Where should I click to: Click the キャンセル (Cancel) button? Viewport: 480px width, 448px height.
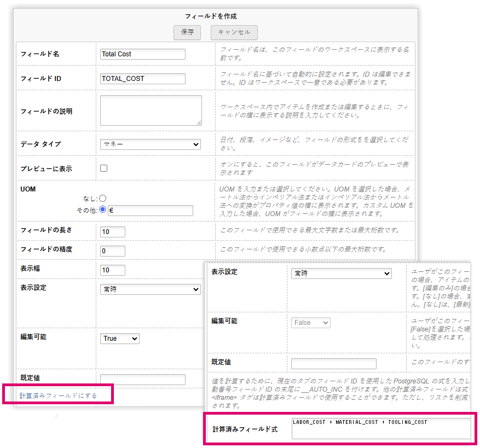[x=234, y=32]
